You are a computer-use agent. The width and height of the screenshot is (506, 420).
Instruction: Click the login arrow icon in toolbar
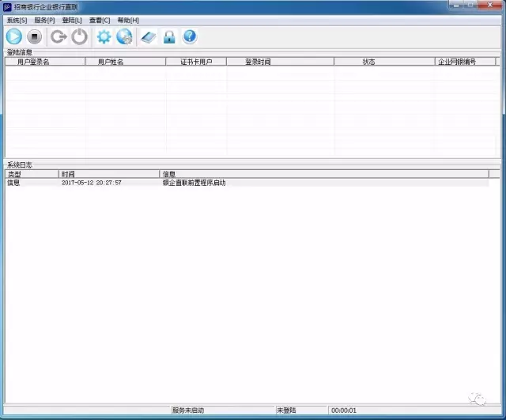pos(59,36)
